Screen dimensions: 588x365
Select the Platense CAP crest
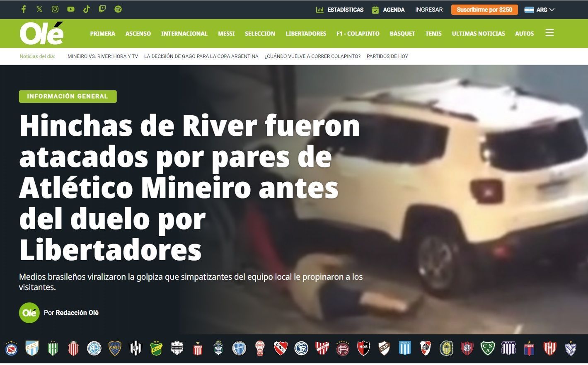tap(384, 348)
